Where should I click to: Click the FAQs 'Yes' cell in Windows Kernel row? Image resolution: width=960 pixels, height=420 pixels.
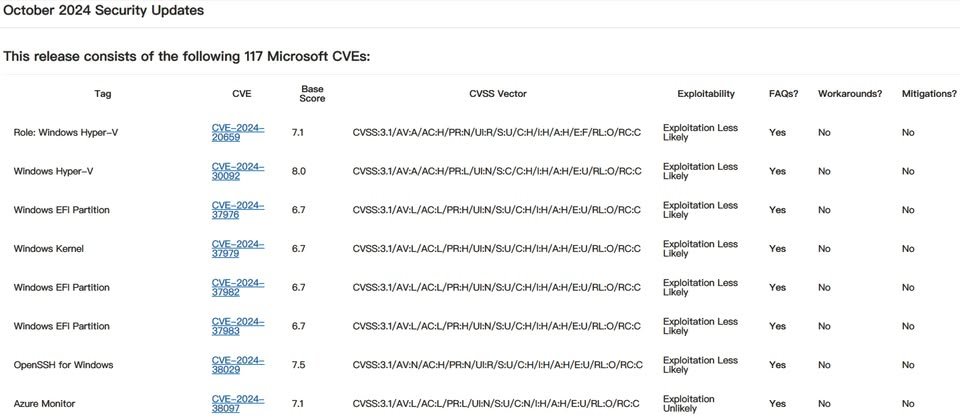[x=778, y=249]
